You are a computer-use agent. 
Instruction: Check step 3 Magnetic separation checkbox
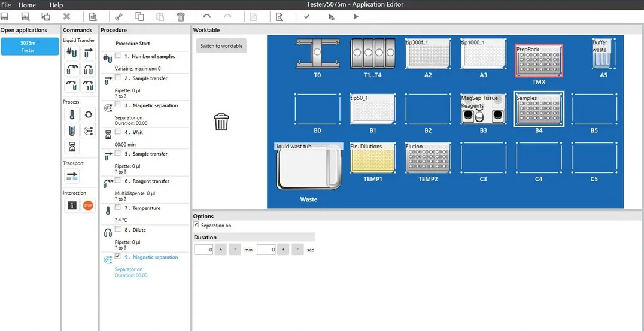tap(118, 105)
